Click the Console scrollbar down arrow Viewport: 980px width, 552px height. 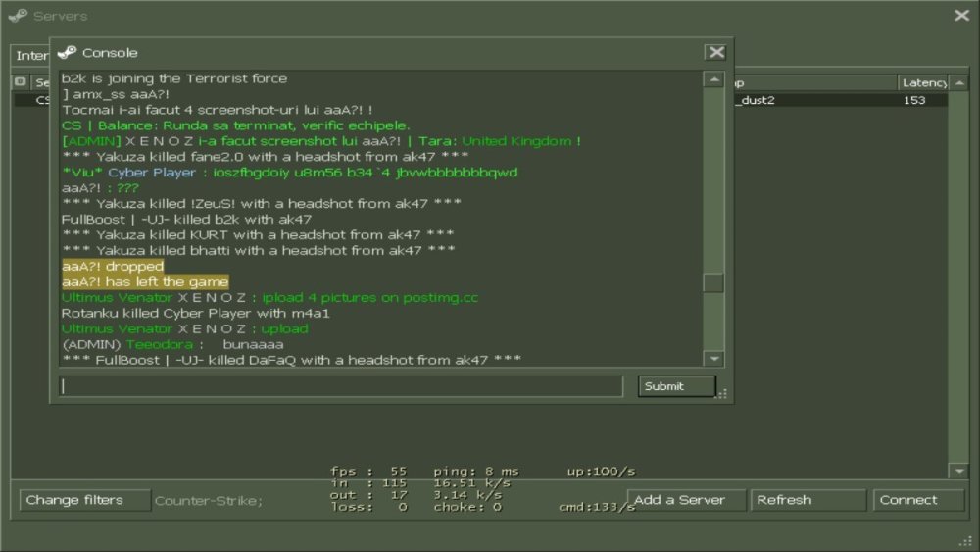(713, 359)
